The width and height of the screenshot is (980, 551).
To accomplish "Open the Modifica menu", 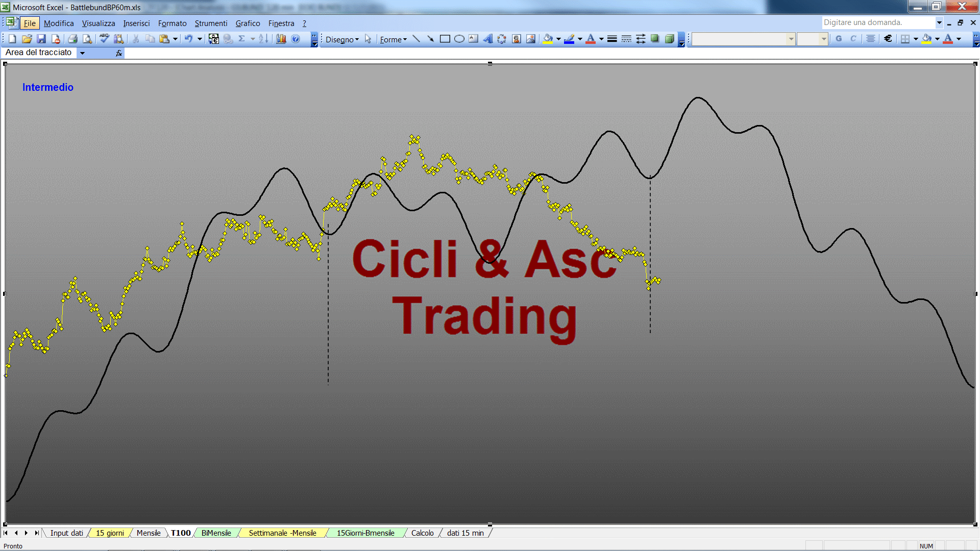I will click(x=59, y=23).
